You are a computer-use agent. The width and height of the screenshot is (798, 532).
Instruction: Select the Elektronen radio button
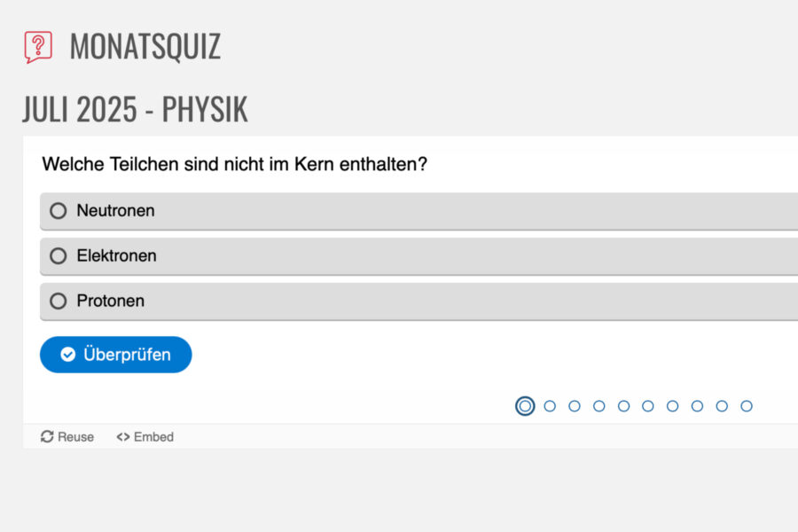[59, 256]
